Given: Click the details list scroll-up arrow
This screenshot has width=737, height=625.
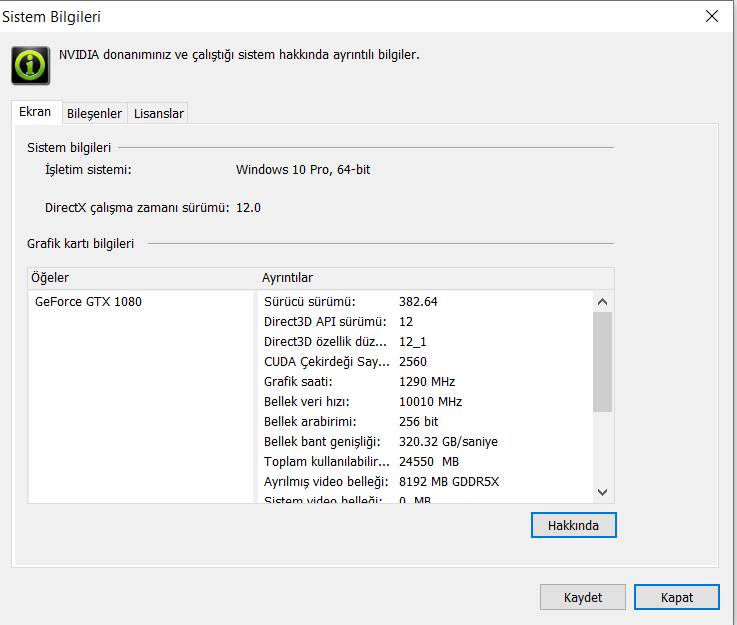Looking at the screenshot, I should [x=603, y=302].
